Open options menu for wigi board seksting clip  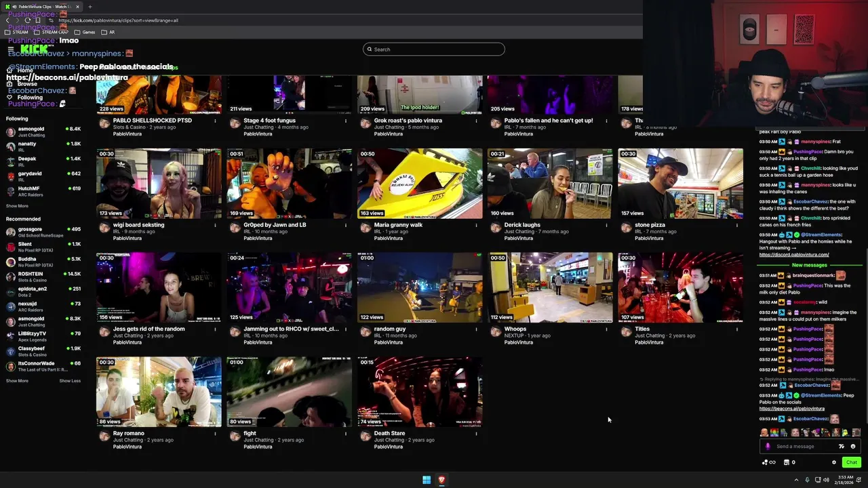215,225
